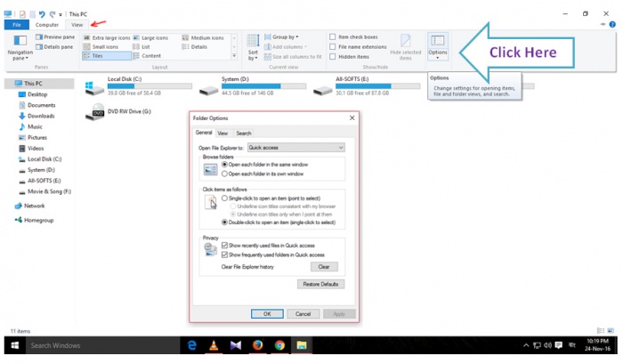
Task: Click the Search Windows box
Action: click(x=103, y=345)
